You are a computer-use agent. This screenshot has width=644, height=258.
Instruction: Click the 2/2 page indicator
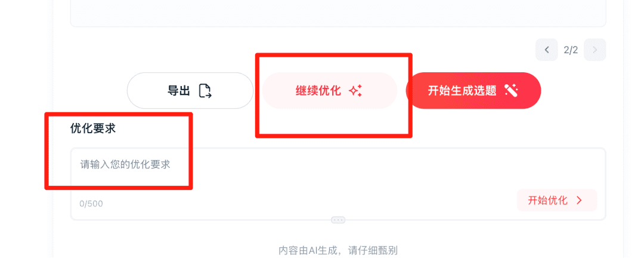(x=571, y=50)
